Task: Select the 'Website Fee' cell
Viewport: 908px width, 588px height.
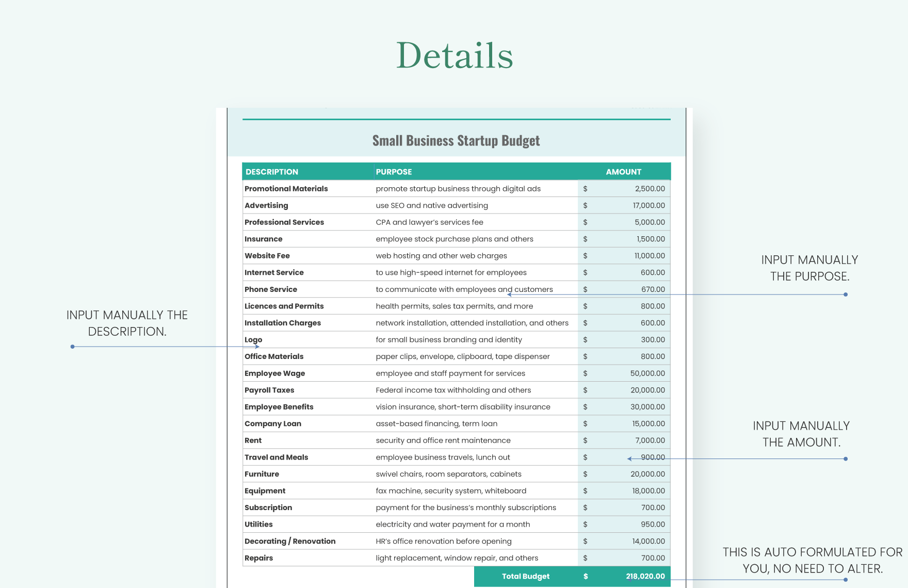Action: pyautogui.click(x=267, y=256)
